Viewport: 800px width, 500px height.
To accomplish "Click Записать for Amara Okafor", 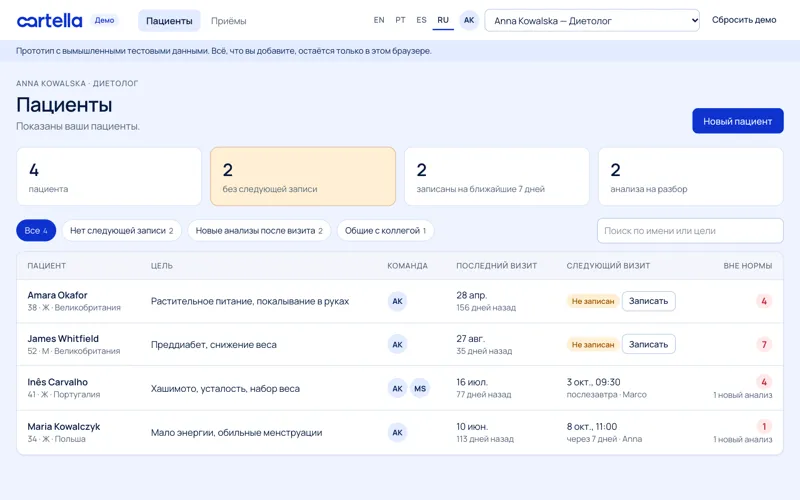I will 648,301.
